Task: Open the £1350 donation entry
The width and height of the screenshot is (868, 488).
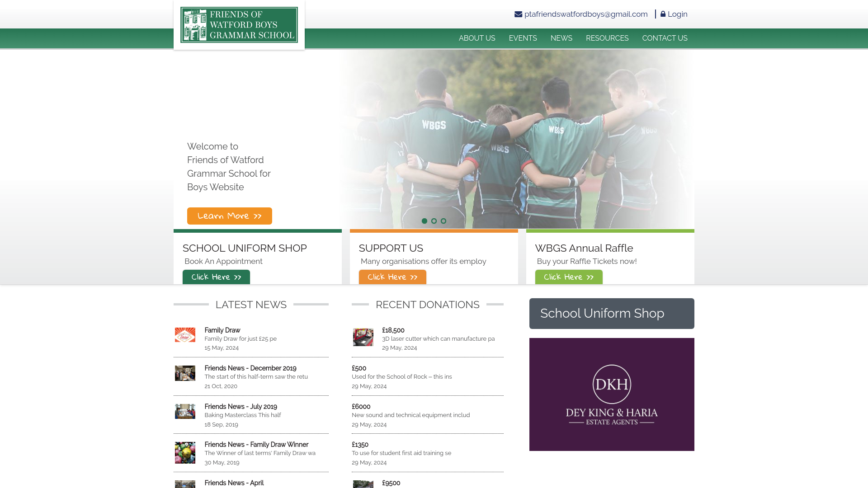Action: click(x=360, y=445)
